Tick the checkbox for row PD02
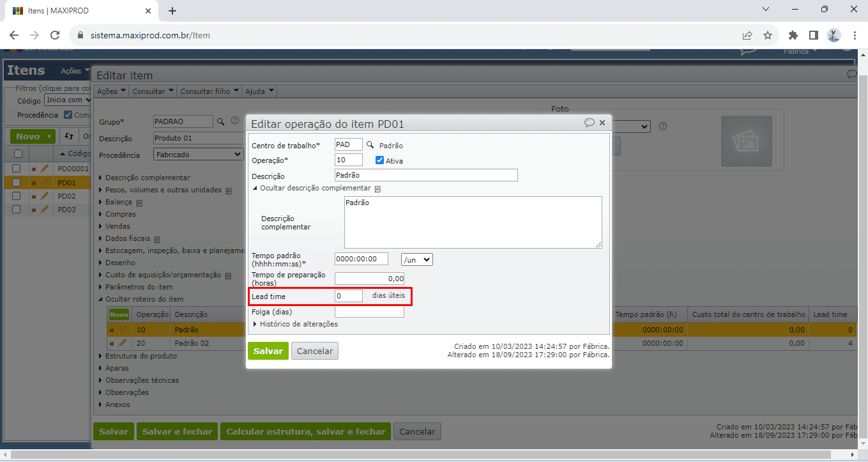This screenshot has height=462, width=868. coord(17,196)
